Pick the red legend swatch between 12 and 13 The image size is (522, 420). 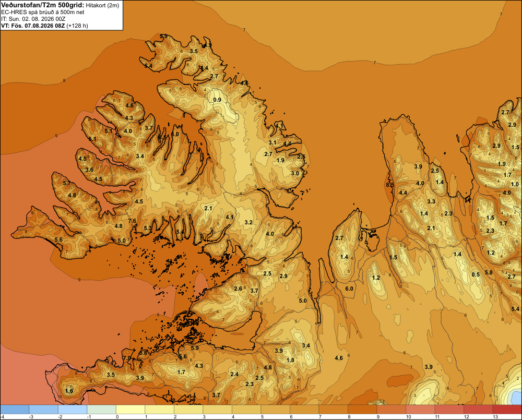(478, 410)
